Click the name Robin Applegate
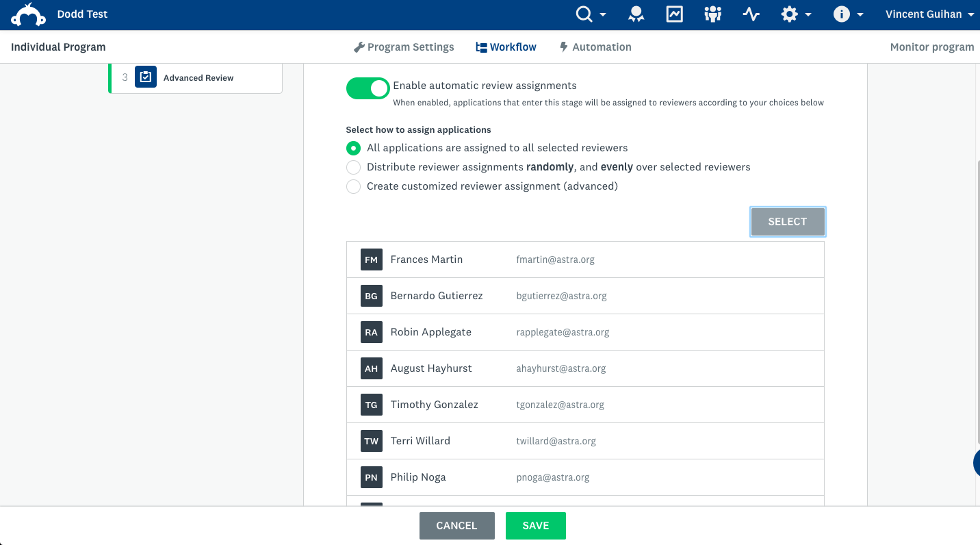The image size is (980, 545). click(x=430, y=332)
